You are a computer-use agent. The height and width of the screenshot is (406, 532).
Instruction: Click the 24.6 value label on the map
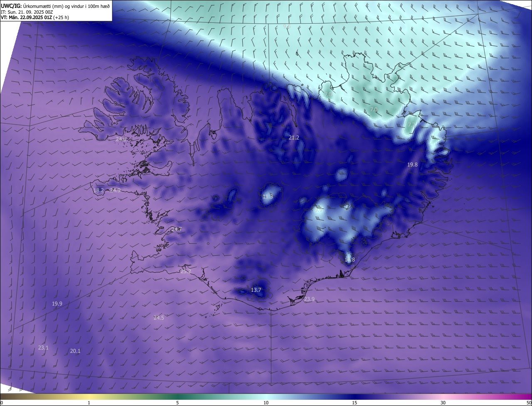pos(121,139)
